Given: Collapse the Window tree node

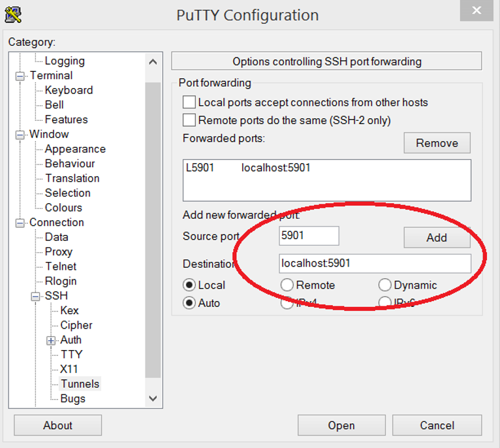Looking at the screenshot, I should pyautogui.click(x=20, y=135).
